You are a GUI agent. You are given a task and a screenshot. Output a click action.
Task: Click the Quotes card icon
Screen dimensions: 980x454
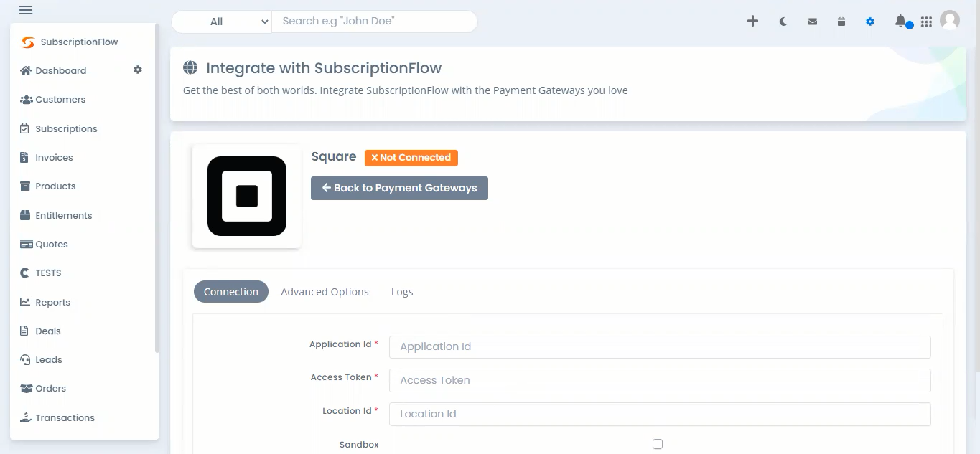26,244
